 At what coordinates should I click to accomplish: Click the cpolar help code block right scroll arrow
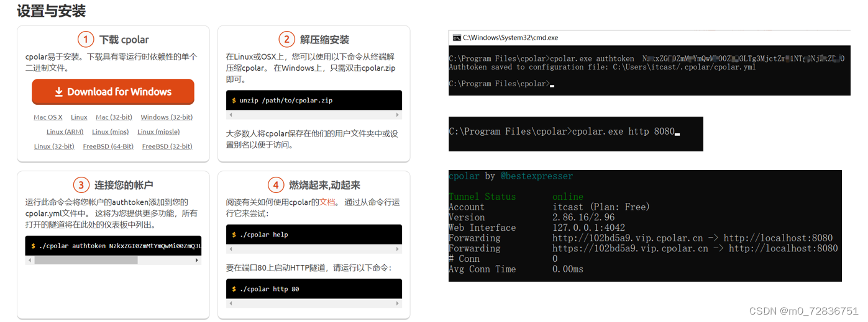tap(398, 249)
